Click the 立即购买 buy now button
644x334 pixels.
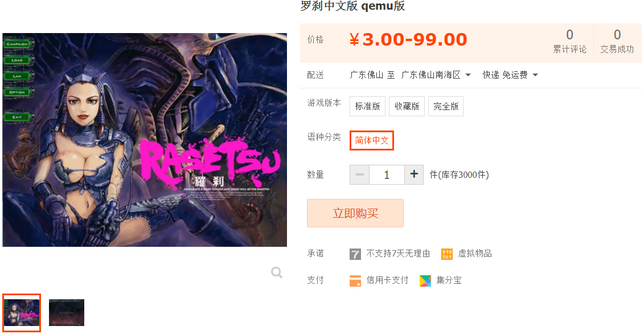[x=355, y=213]
